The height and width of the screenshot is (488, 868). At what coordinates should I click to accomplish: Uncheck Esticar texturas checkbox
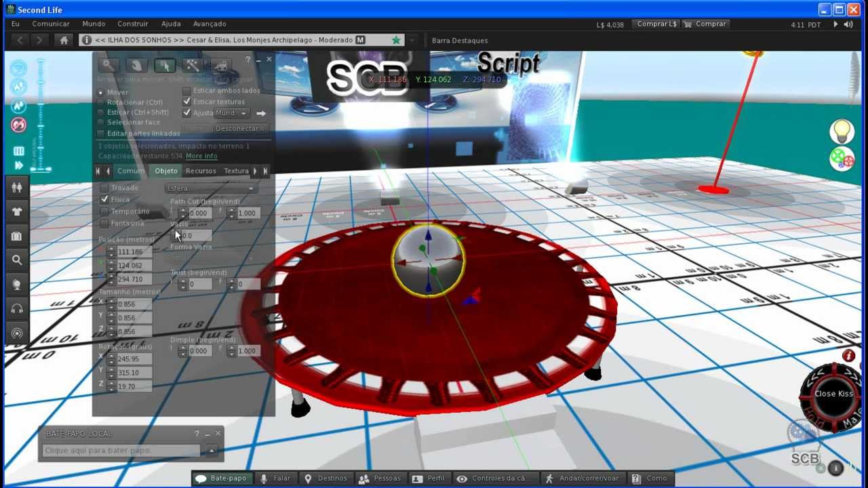[186, 102]
